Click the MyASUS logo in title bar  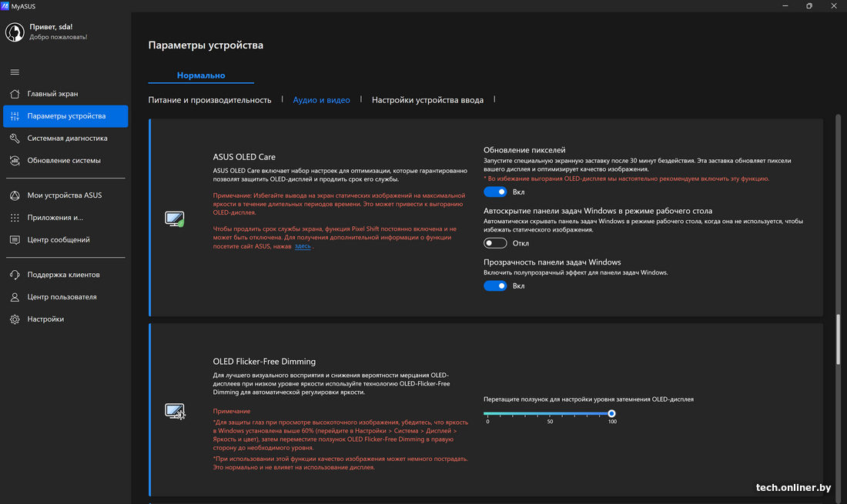5,6
